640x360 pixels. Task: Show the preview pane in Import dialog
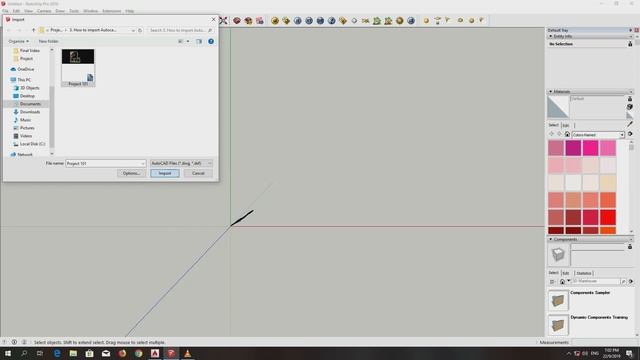point(199,41)
